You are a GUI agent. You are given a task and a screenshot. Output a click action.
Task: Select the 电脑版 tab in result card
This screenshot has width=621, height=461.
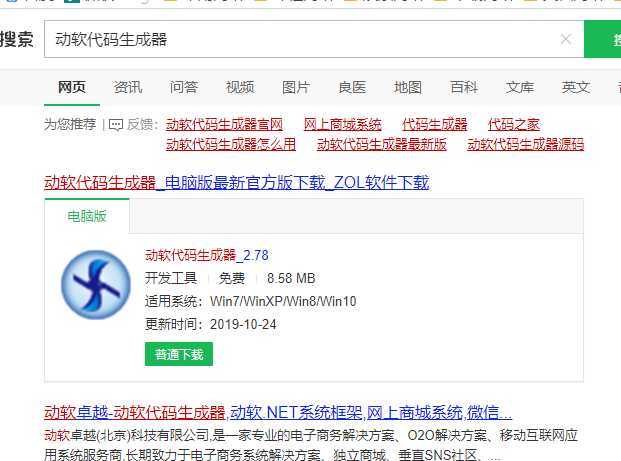point(87,216)
